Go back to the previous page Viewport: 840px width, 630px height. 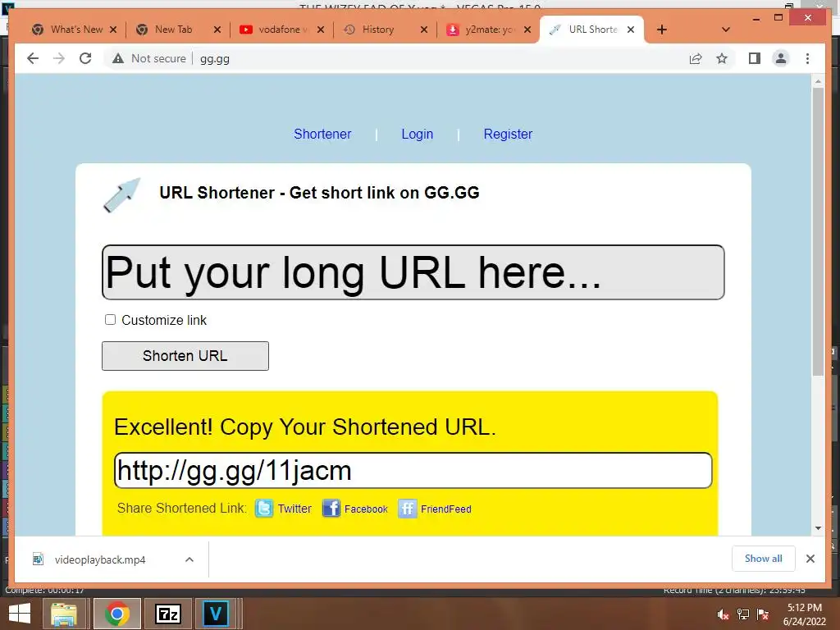coord(33,58)
